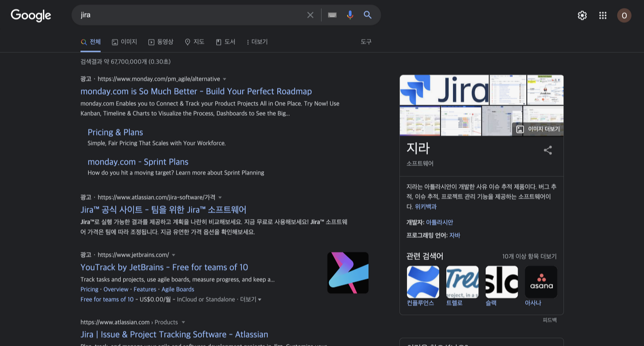Image resolution: width=644 pixels, height=346 pixels.
Task: Start voice search with microphone
Action: click(x=350, y=15)
